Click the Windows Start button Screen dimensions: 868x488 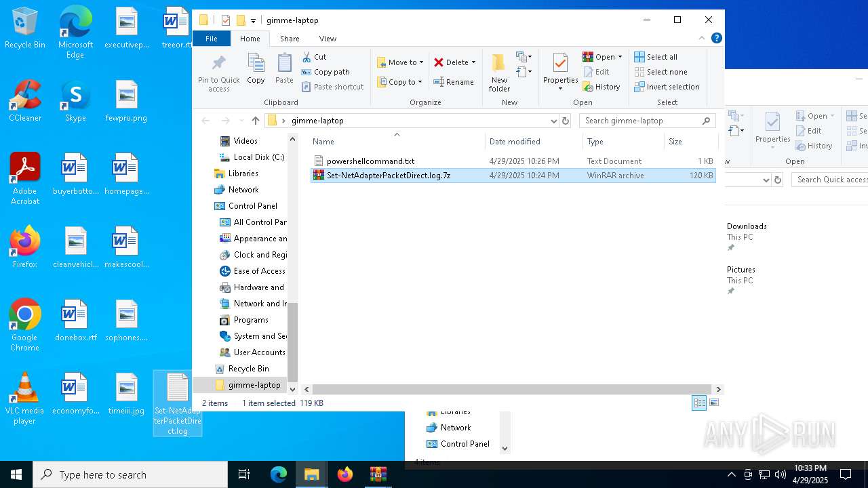[16, 474]
